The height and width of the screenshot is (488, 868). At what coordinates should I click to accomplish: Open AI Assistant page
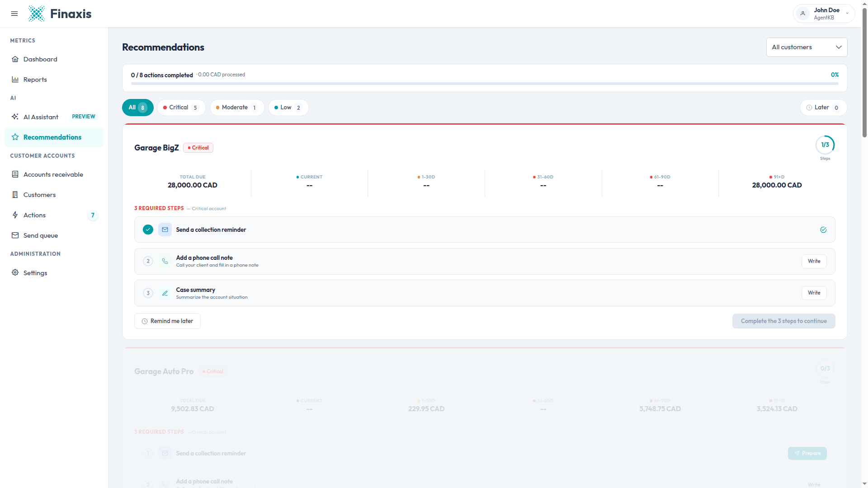pyautogui.click(x=54, y=117)
